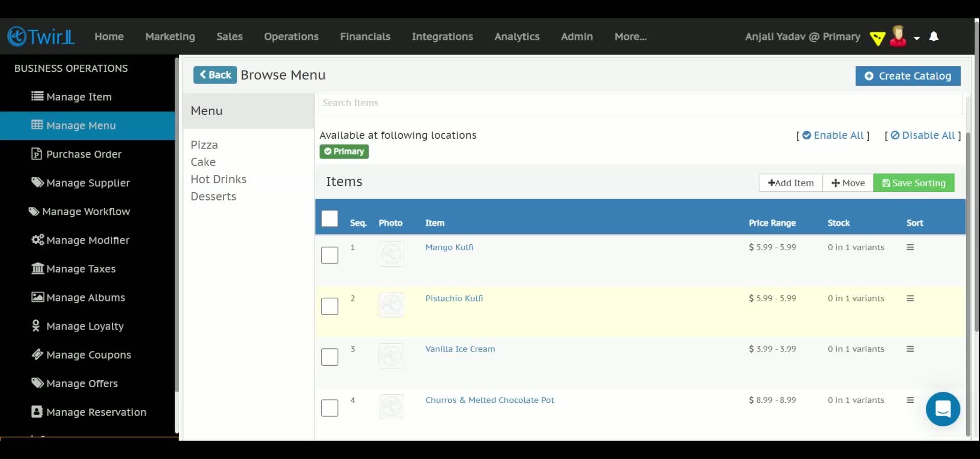
Task: Click the Mango Kulfi sort handle icon
Action: click(x=910, y=247)
